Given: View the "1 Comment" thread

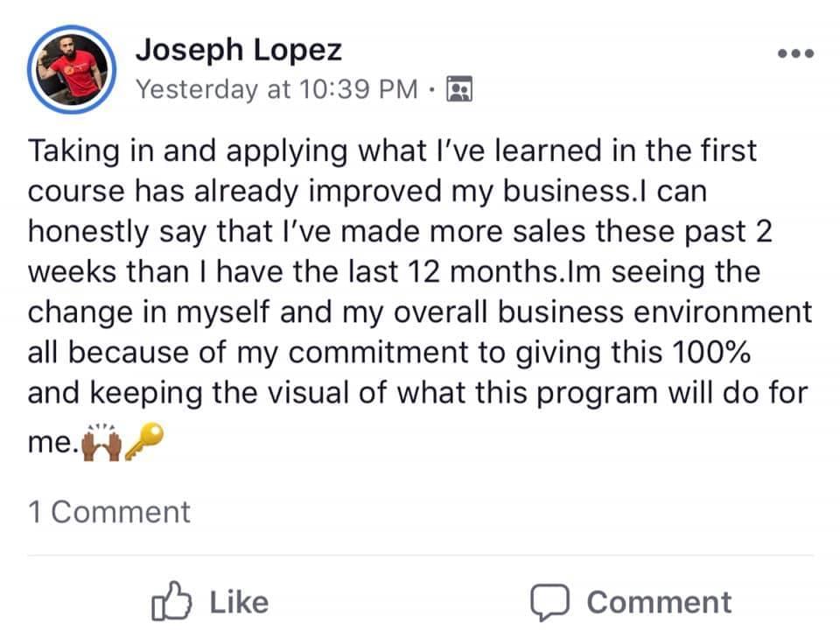Looking at the screenshot, I should tap(108, 512).
